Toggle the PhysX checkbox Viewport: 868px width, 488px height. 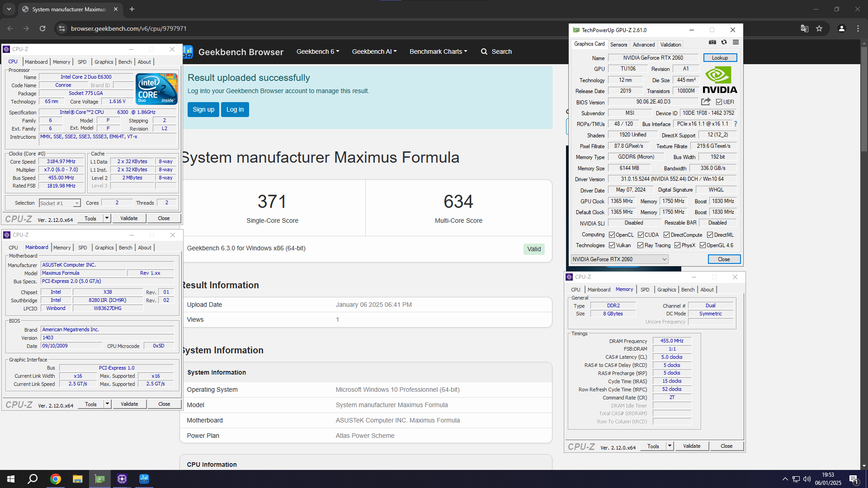click(677, 245)
